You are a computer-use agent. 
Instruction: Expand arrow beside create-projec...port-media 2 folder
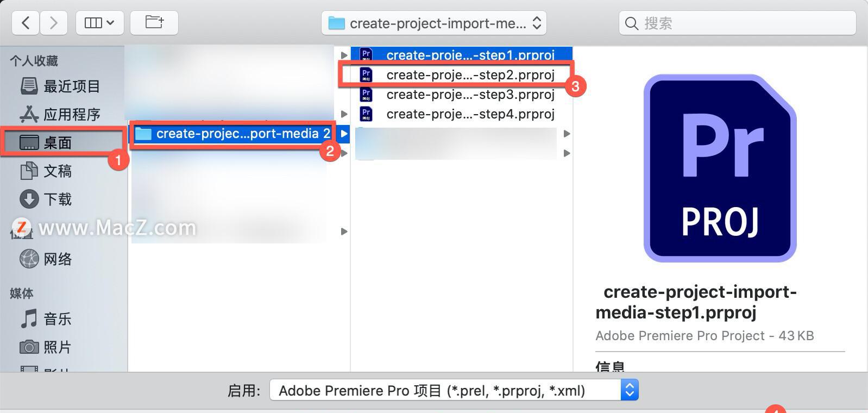[344, 134]
